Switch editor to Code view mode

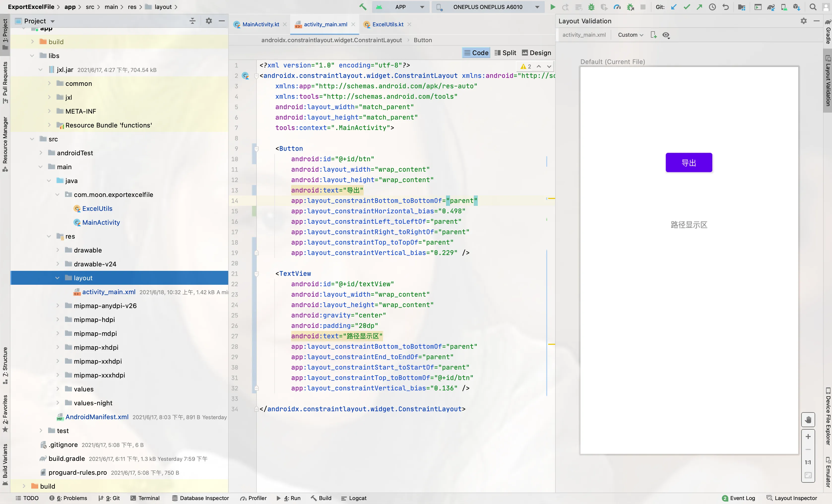pos(476,53)
